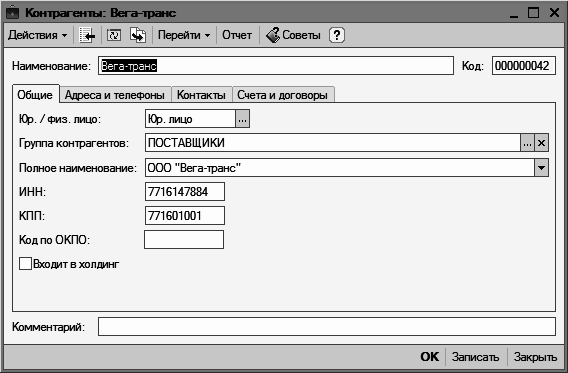Image resolution: width=568 pixels, height=373 pixels.
Task: Open Советы tips button
Action: click(x=293, y=35)
